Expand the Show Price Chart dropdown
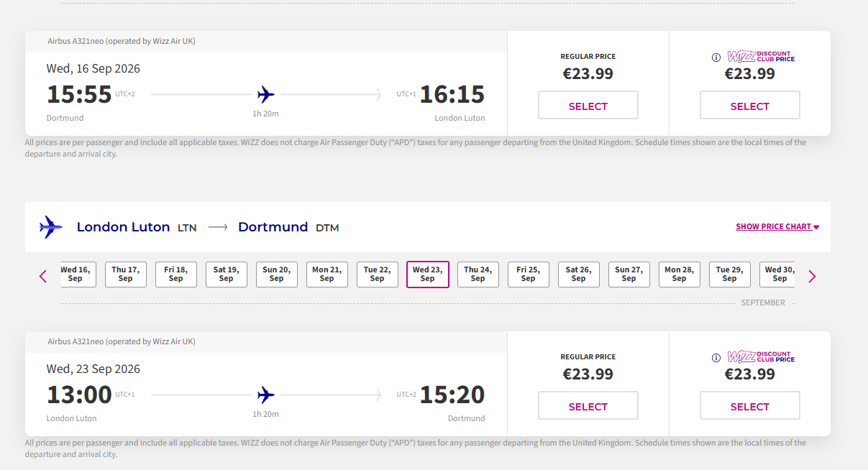This screenshot has height=470, width=868. pos(777,226)
